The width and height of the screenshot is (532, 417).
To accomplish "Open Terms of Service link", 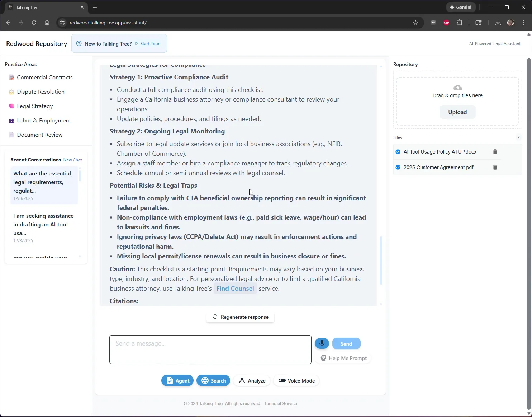I will pos(280,404).
